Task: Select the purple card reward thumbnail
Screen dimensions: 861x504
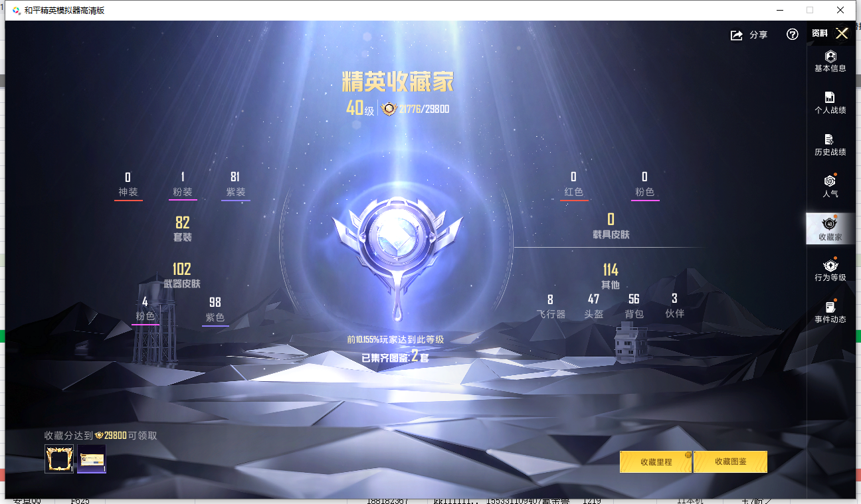Action: [91, 459]
